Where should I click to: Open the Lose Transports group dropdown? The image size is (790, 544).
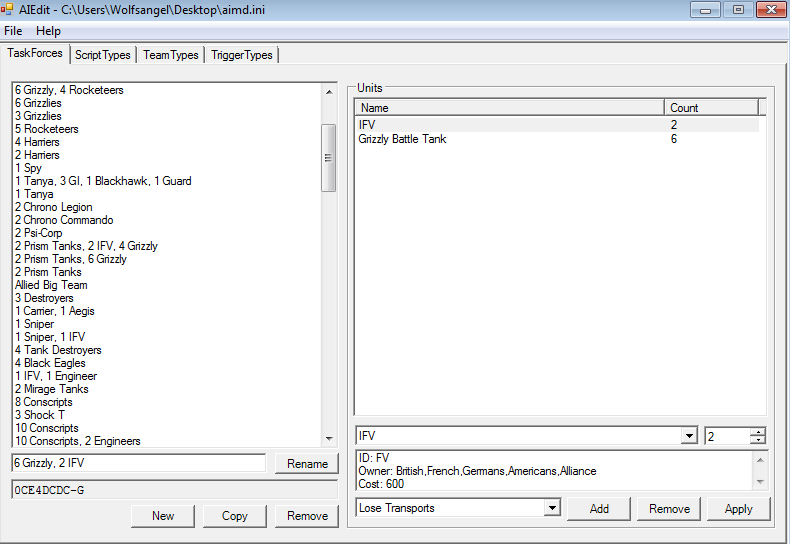553,508
